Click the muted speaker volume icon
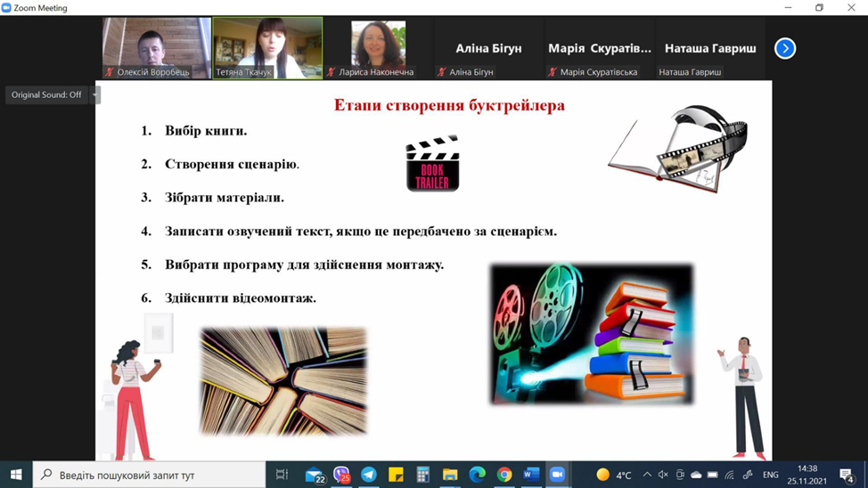The width and height of the screenshot is (868, 488). tap(663, 475)
